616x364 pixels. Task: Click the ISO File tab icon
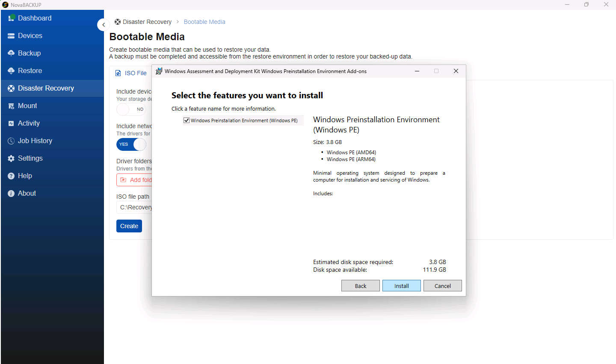click(x=118, y=73)
